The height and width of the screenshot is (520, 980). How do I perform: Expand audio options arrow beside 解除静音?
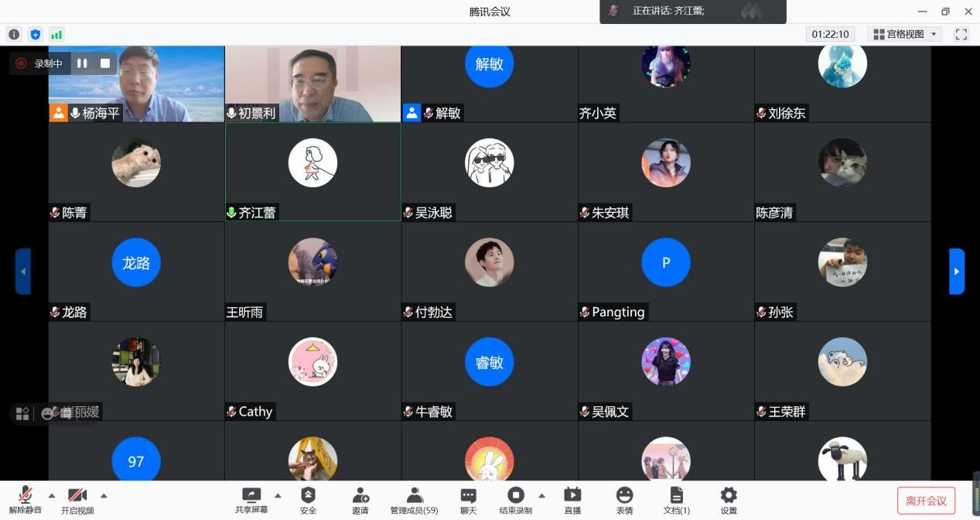coord(52,495)
